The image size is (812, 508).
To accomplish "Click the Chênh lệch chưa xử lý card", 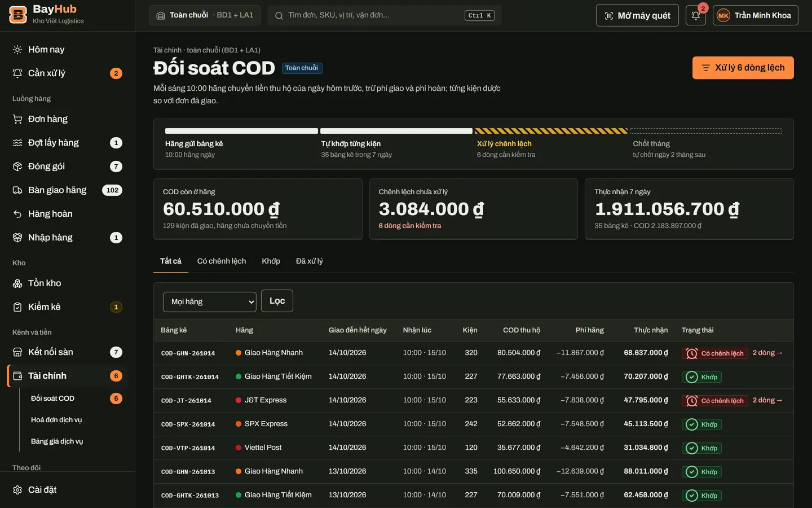I will [474, 209].
